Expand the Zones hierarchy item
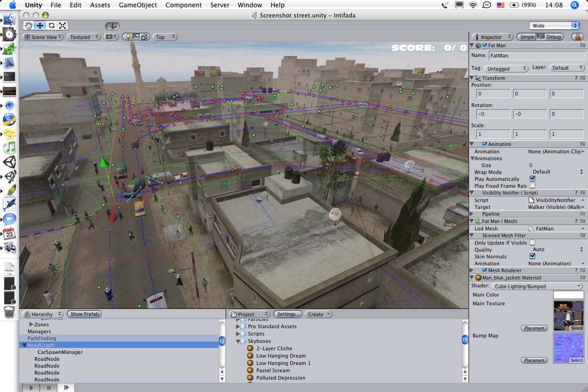588x392 pixels. (31, 325)
